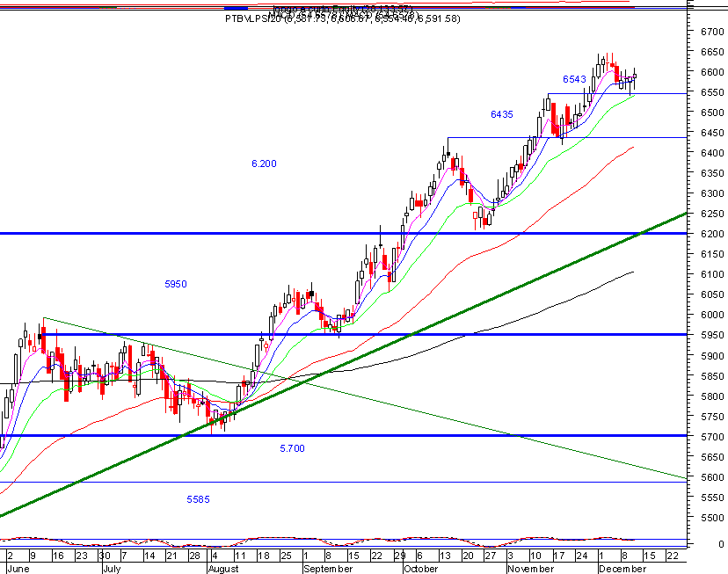Click the 6400 price axis label
This screenshot has height=574, width=728.
[x=712, y=153]
